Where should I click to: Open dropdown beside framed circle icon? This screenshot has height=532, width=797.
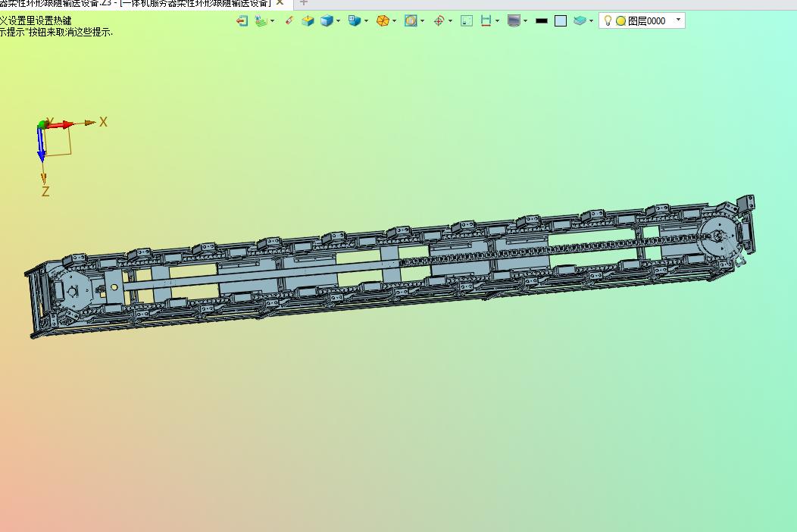[x=423, y=21]
